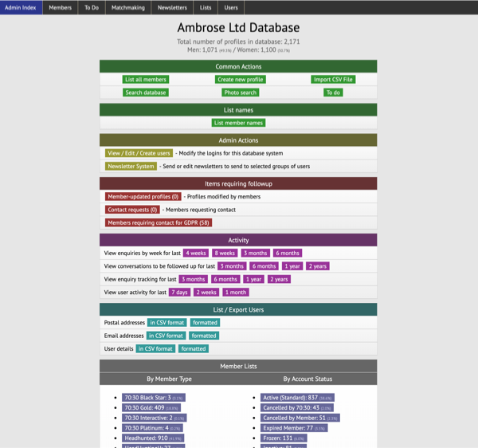Click the Items requiring followup header
The height and width of the screenshot is (448, 478).
tap(238, 183)
